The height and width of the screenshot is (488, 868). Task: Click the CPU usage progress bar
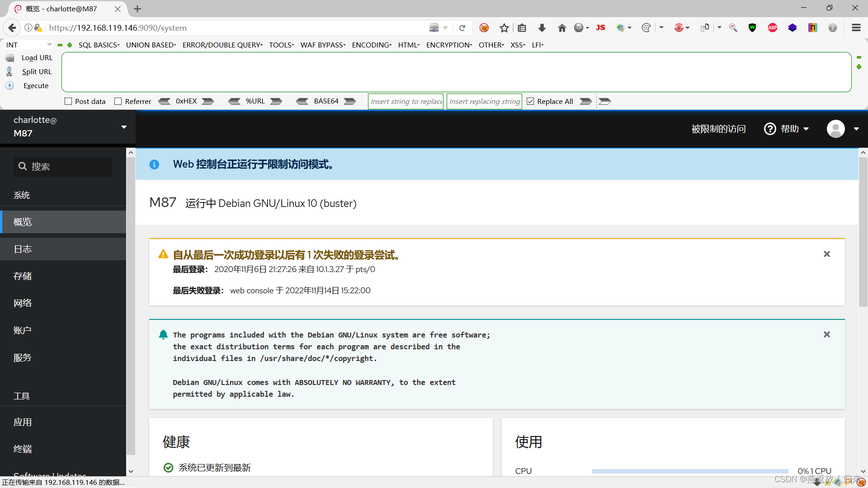pos(690,471)
